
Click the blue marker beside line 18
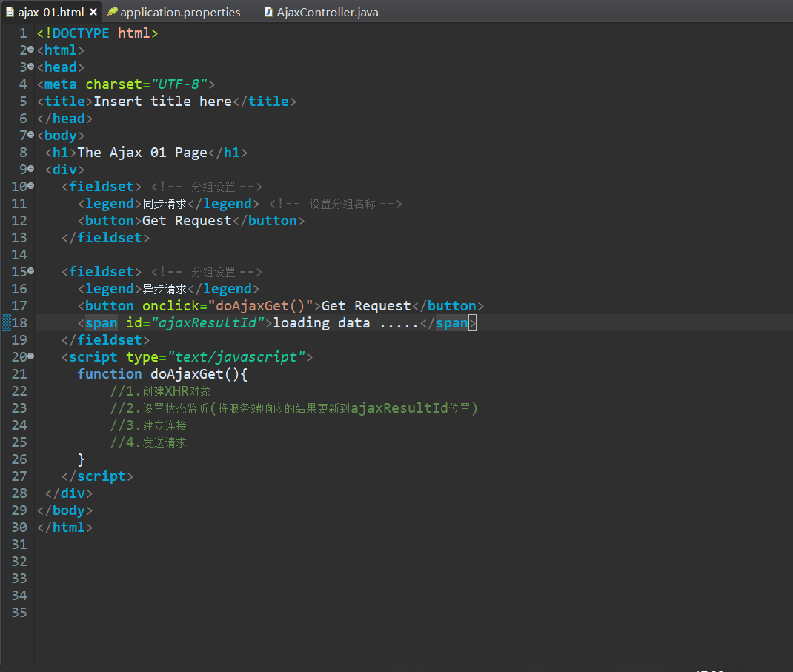(x=7, y=322)
